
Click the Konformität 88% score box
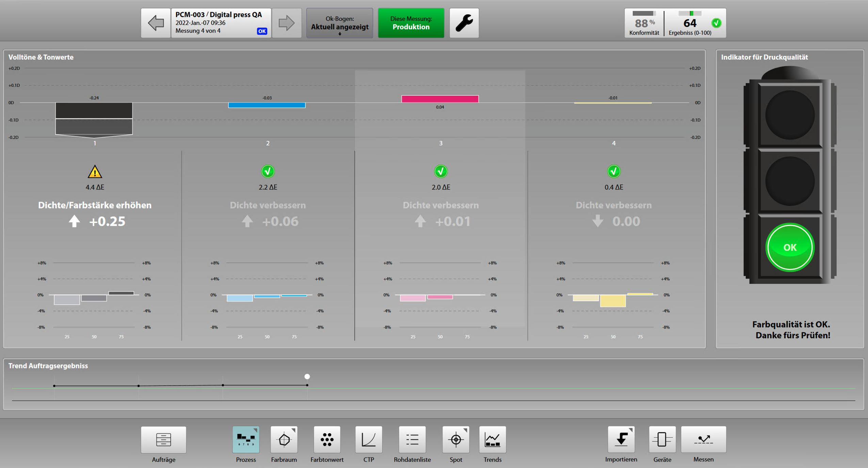pos(644,23)
